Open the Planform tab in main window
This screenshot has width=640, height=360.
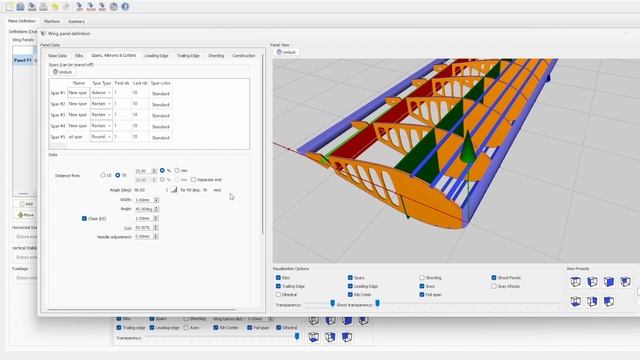[52, 21]
